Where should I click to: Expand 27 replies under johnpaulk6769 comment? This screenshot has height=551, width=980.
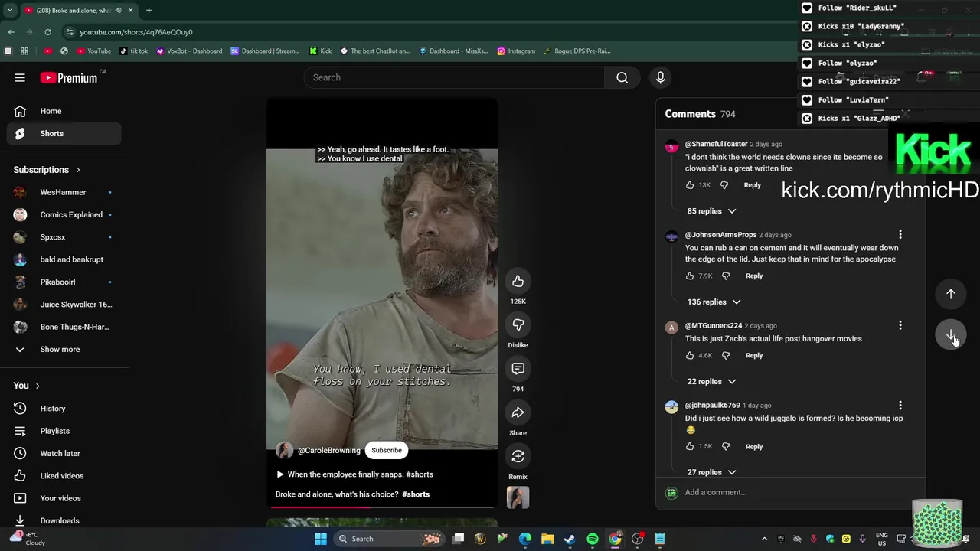(711, 473)
